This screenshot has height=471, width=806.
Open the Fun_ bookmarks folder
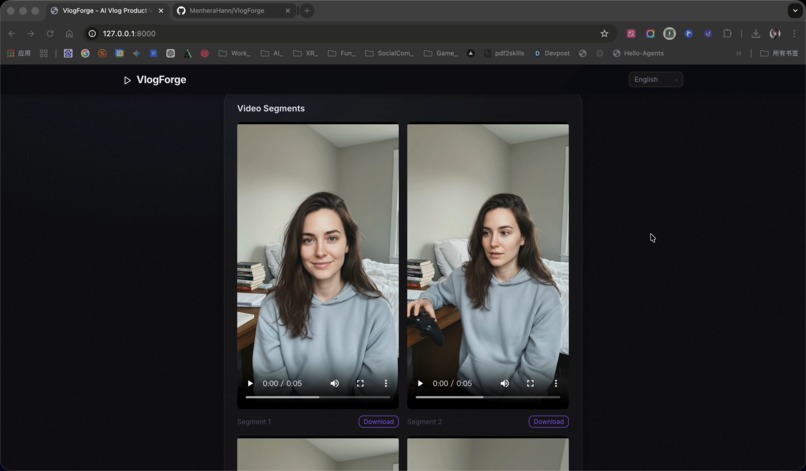pos(342,53)
